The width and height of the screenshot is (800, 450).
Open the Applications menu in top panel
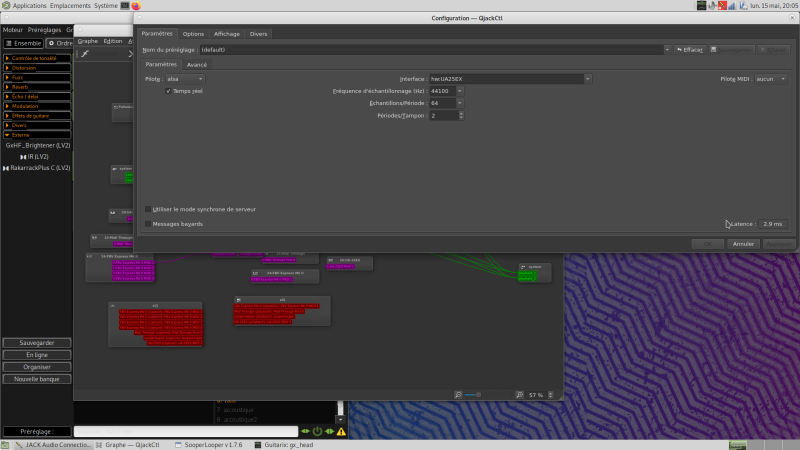tap(30, 6)
